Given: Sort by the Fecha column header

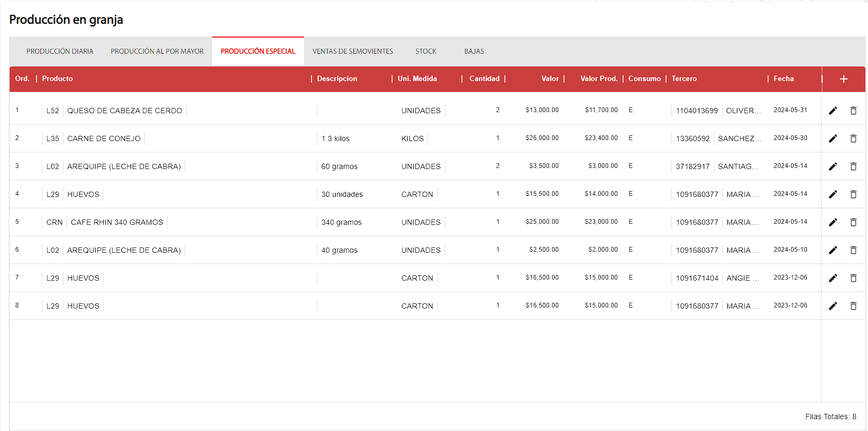Looking at the screenshot, I should (x=784, y=79).
